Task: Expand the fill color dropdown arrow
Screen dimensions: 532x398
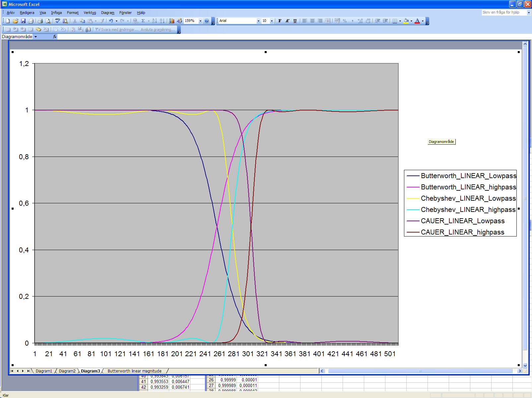Action: pos(411,21)
